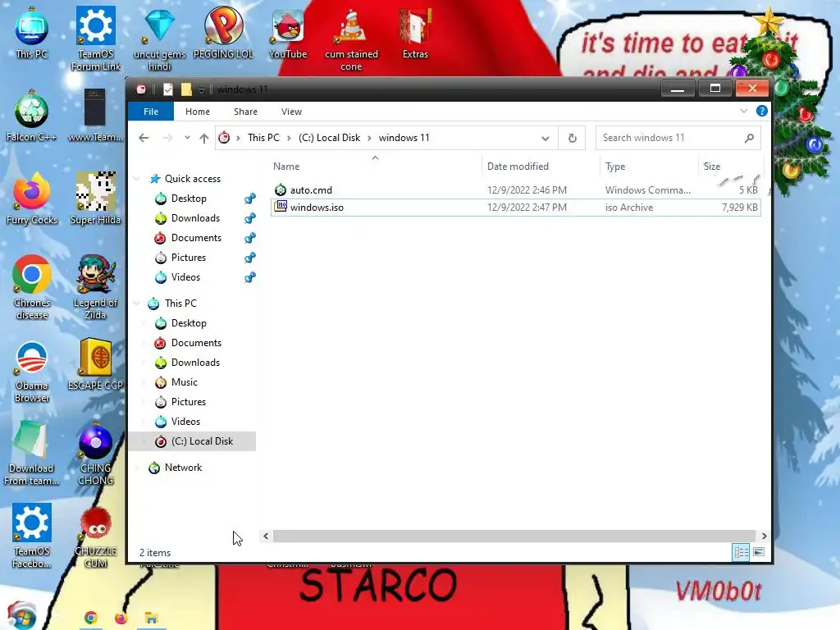Select the Falcon C++ recycle bin icon
Viewport: 840px width, 630px height.
(32, 116)
